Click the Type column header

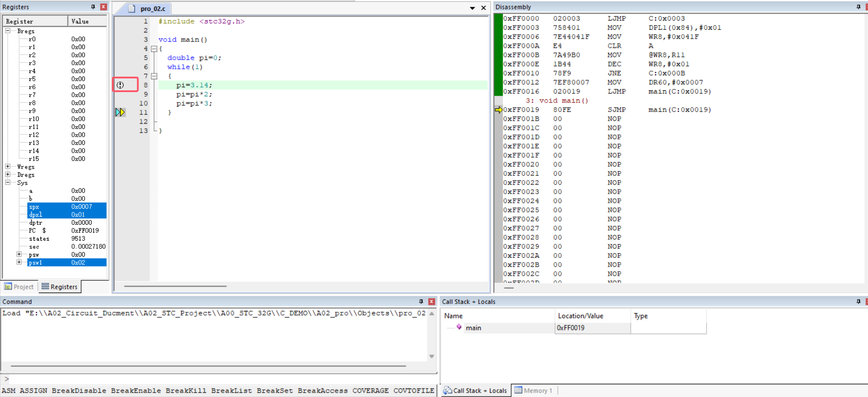(668, 316)
